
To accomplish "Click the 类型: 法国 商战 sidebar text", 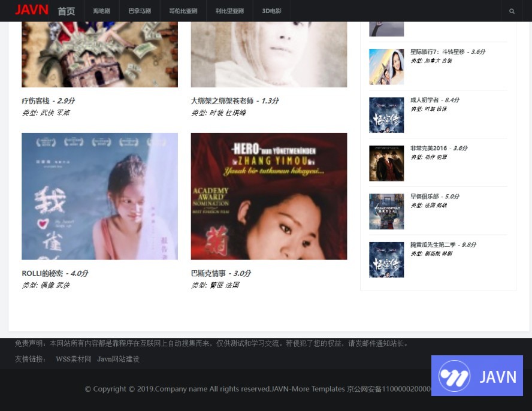I will pos(429,205).
